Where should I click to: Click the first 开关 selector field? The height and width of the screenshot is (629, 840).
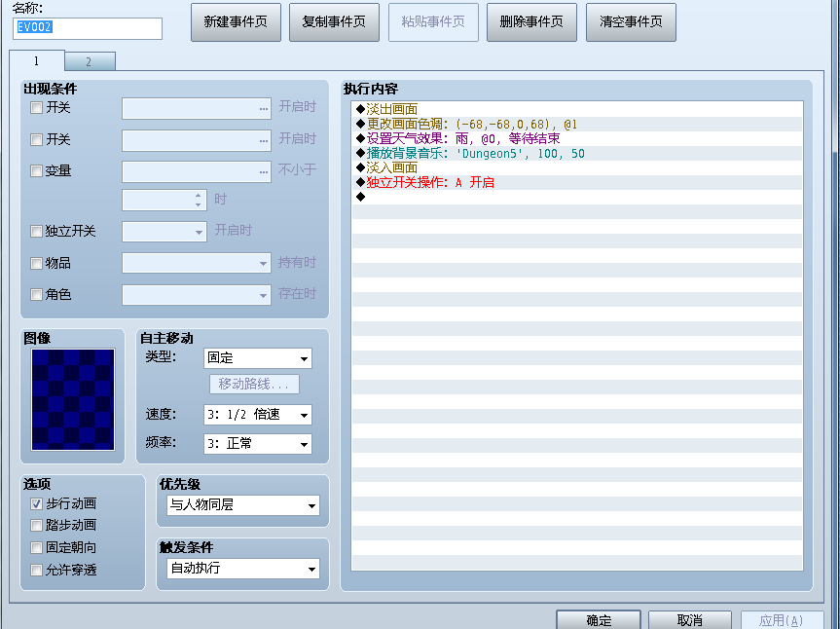coord(197,108)
